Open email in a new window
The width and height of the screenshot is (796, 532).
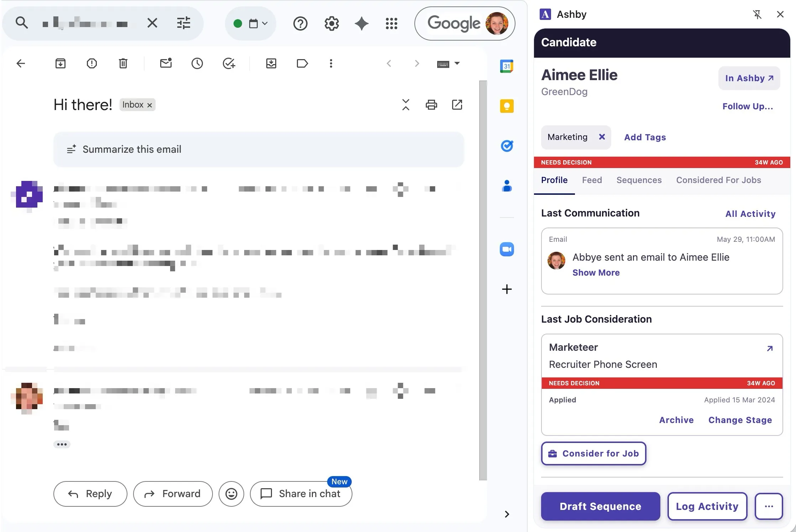pos(457,105)
